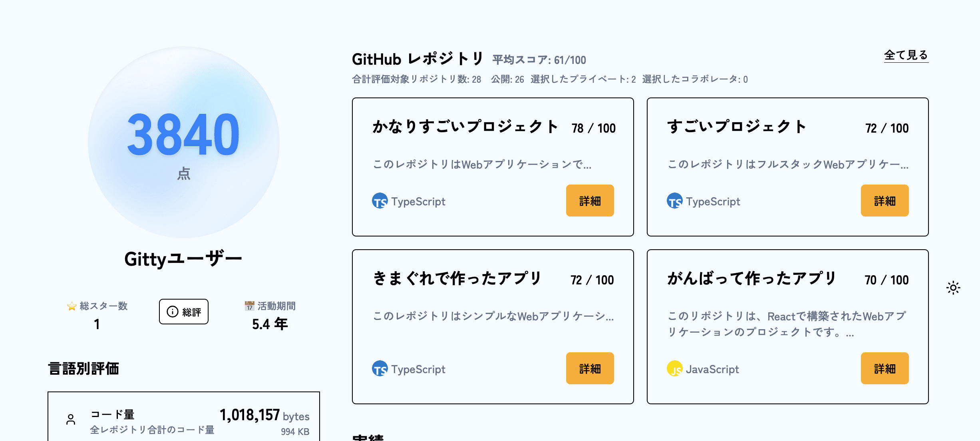
Task: Click the かなりすごいプロジェクト card title
Action: pyautogui.click(x=465, y=127)
